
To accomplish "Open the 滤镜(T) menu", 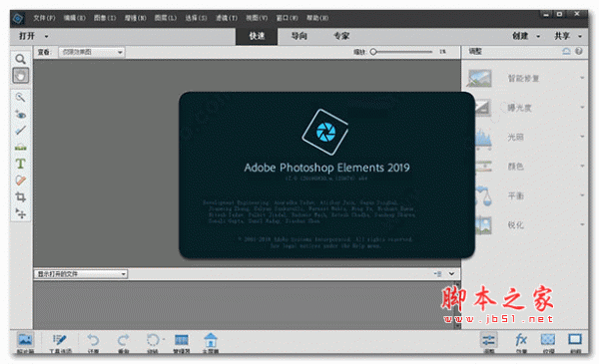I will (227, 18).
